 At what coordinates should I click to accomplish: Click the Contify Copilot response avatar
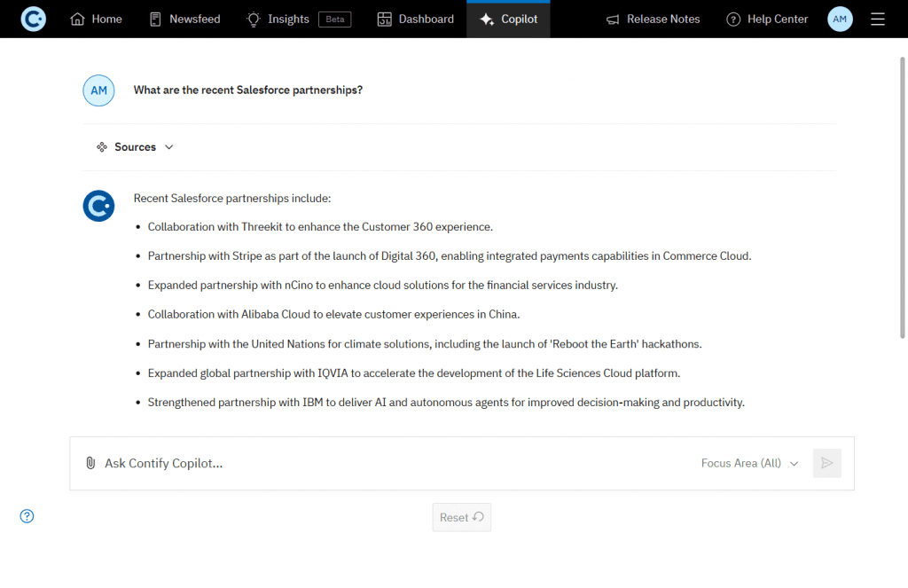98,206
